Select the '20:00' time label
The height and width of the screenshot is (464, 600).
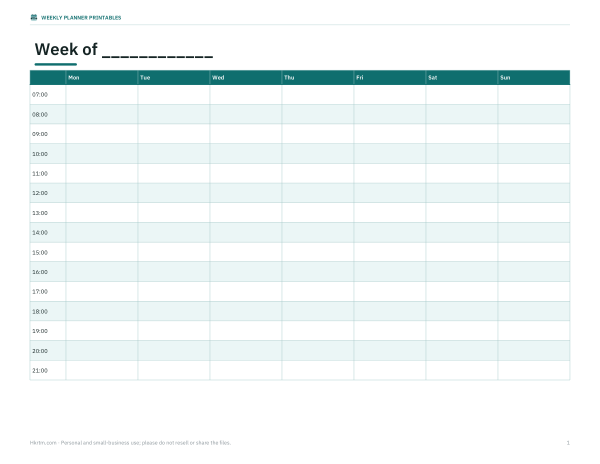click(x=40, y=351)
